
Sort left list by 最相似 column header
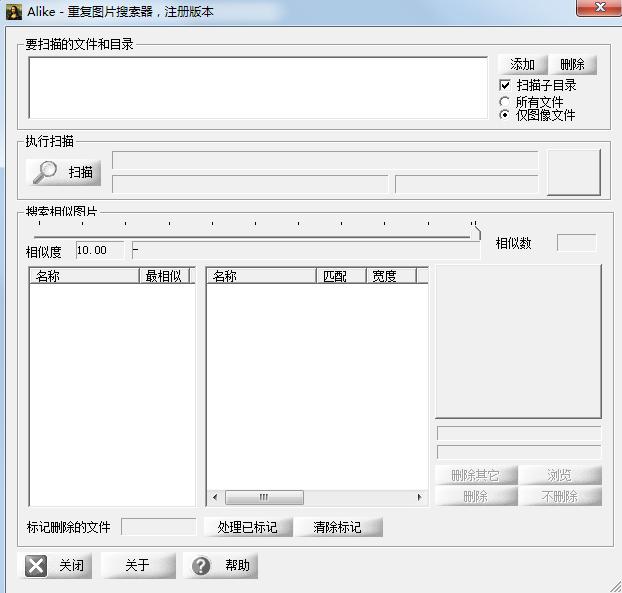point(164,276)
